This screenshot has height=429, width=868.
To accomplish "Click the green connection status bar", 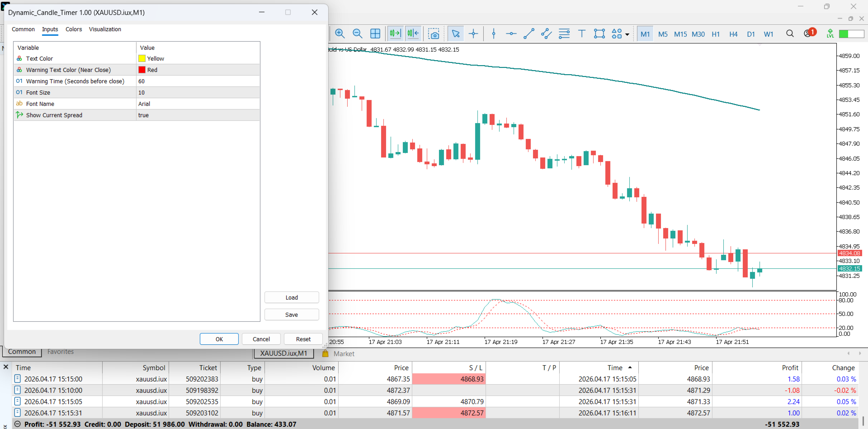I will coord(851,34).
